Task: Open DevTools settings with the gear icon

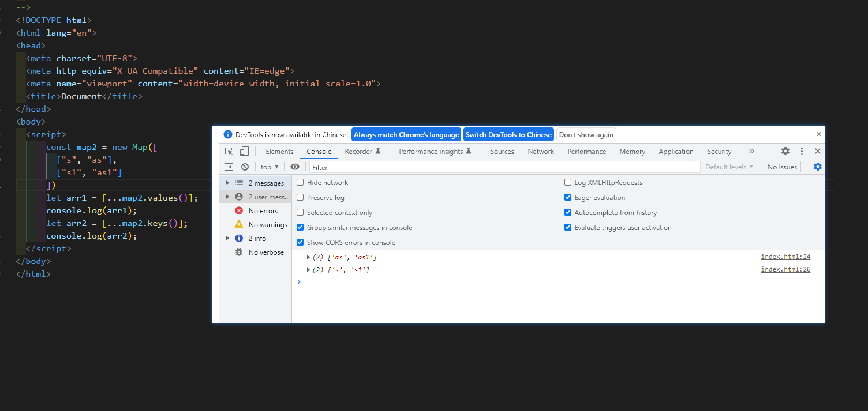Action: tap(785, 151)
